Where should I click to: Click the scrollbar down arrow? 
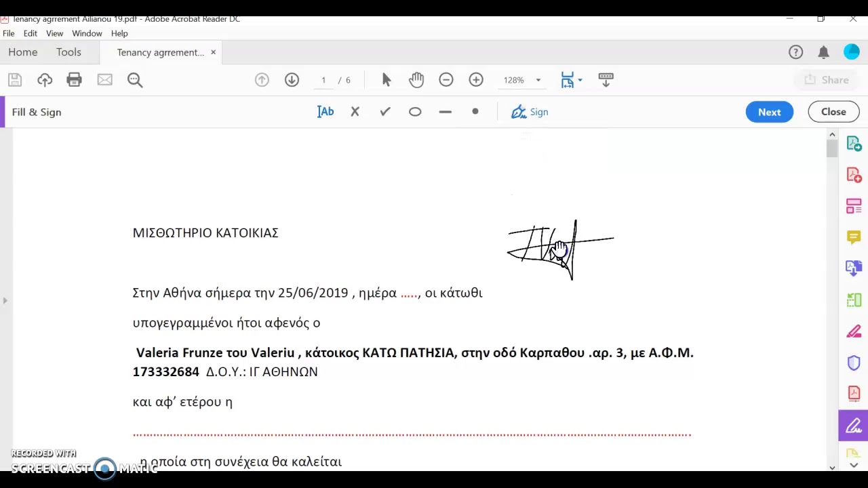[832, 466]
